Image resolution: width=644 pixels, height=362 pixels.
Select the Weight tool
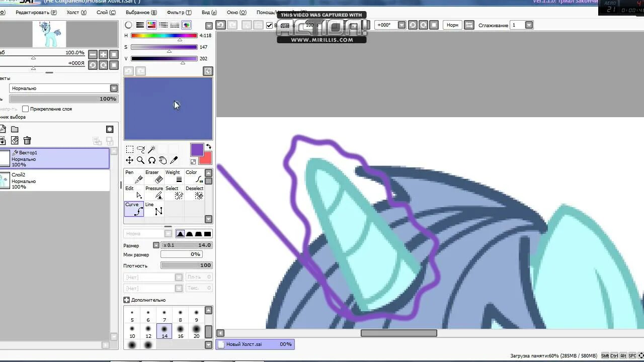[174, 176]
